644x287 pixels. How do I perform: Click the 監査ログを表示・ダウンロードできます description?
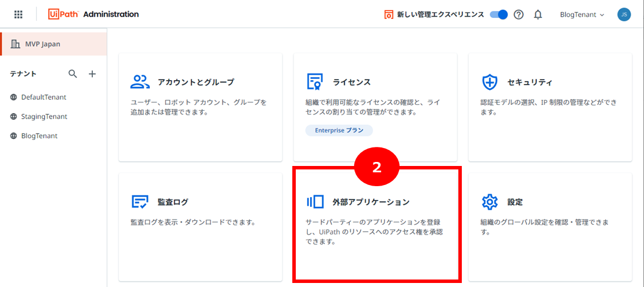[x=194, y=222]
